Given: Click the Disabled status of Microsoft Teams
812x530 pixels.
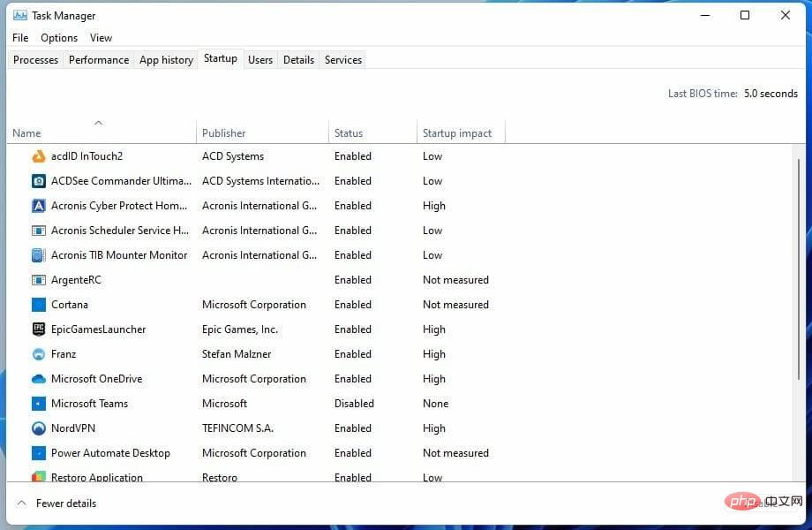Looking at the screenshot, I should pyautogui.click(x=354, y=404).
